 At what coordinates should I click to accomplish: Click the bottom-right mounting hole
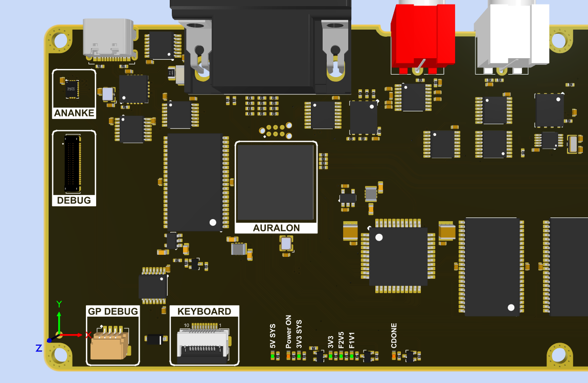tap(560, 354)
